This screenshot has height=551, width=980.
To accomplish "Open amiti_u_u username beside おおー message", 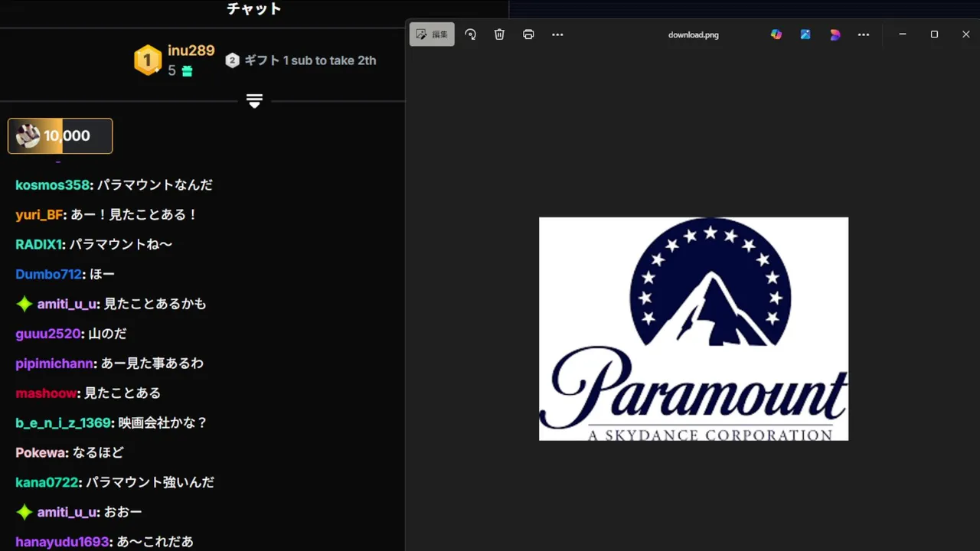I will 67,512.
